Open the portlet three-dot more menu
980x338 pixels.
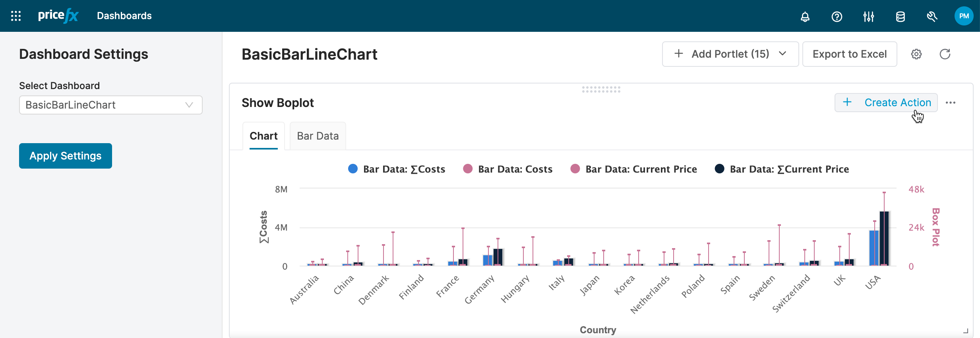tap(951, 103)
